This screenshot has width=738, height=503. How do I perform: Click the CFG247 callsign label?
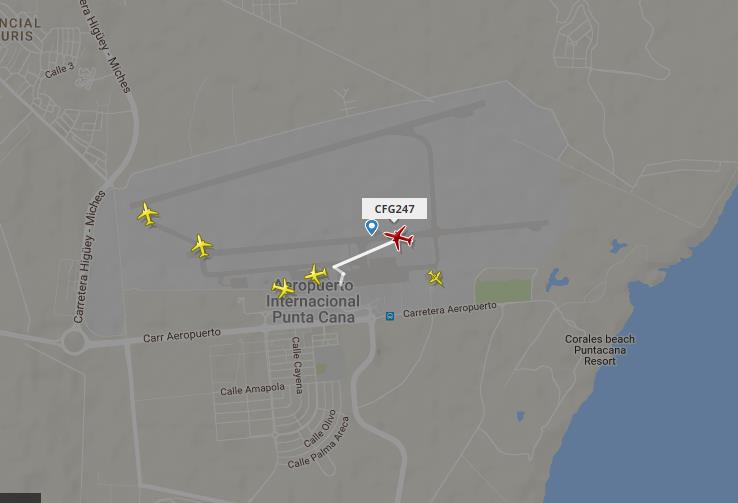coord(394,209)
